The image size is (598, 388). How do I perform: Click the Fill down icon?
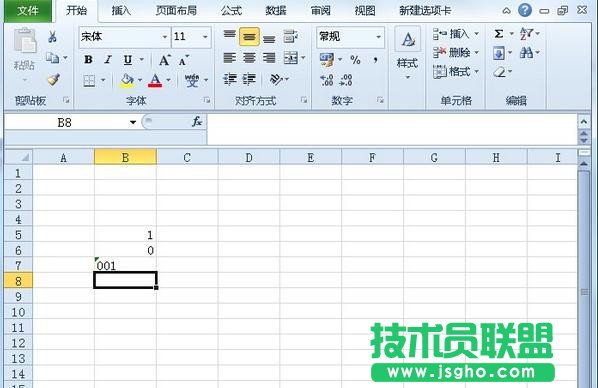499,53
